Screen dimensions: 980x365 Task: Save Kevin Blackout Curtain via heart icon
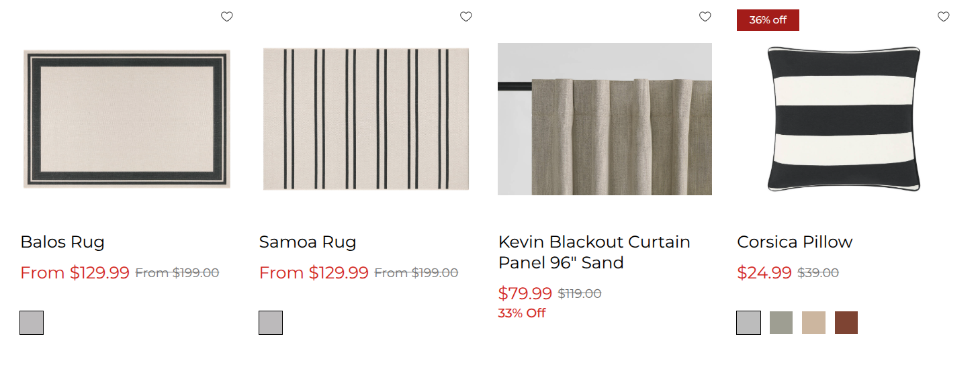pyautogui.click(x=705, y=17)
